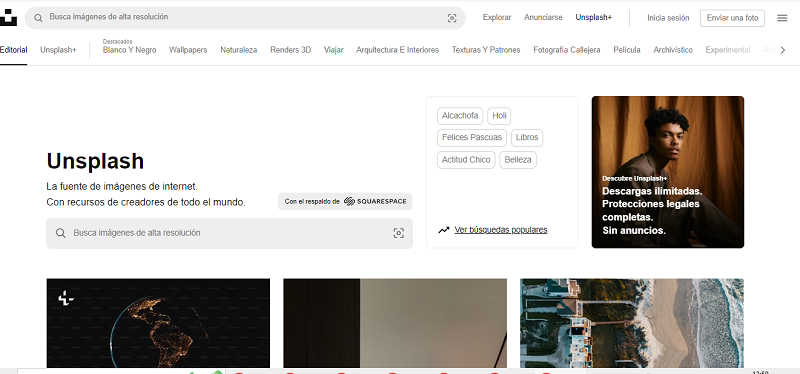800x374 pixels.
Task: Click the Felices Pascuas search tag
Action: point(471,138)
